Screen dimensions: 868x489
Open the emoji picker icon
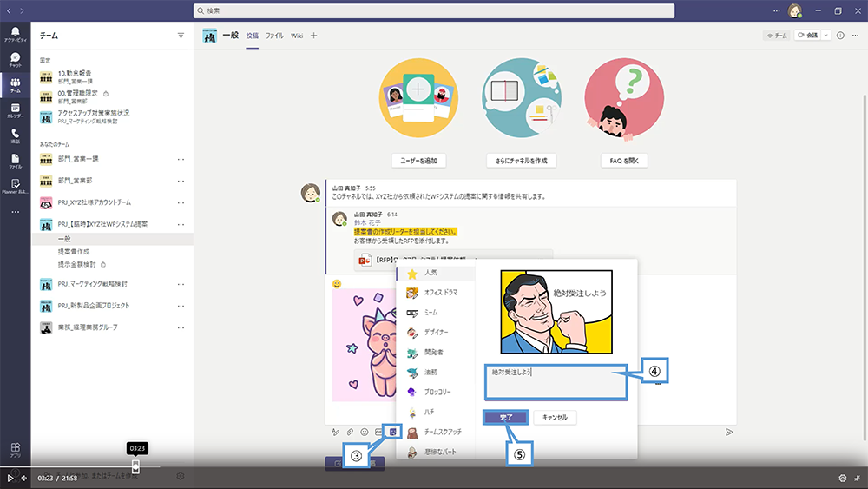click(x=365, y=432)
